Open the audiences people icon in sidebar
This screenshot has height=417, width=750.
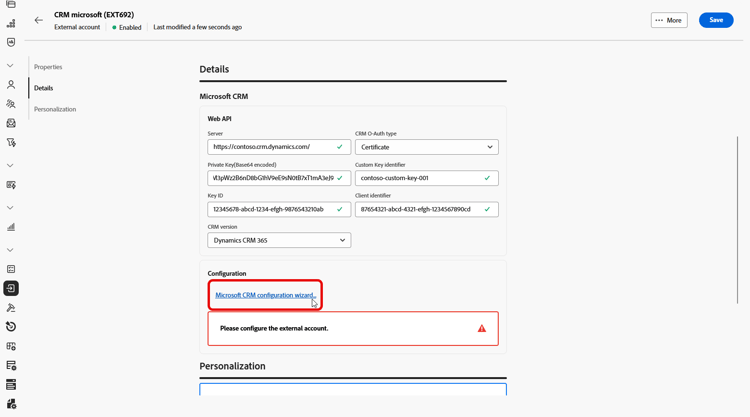coord(11,104)
